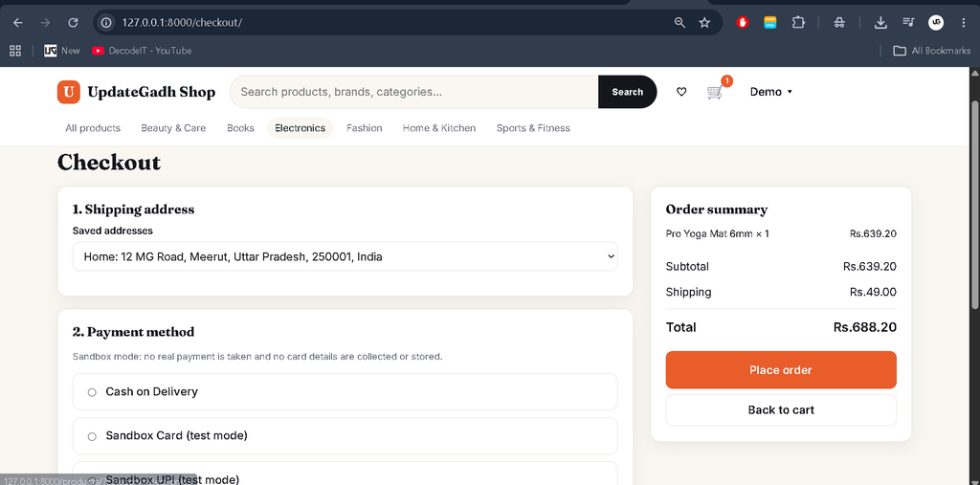980x485 pixels.
Task: Open the Beauty & Care category
Action: coord(173,128)
